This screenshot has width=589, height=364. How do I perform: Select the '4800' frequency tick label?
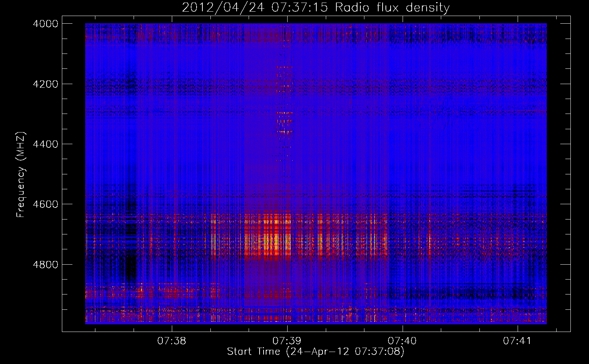46,264
